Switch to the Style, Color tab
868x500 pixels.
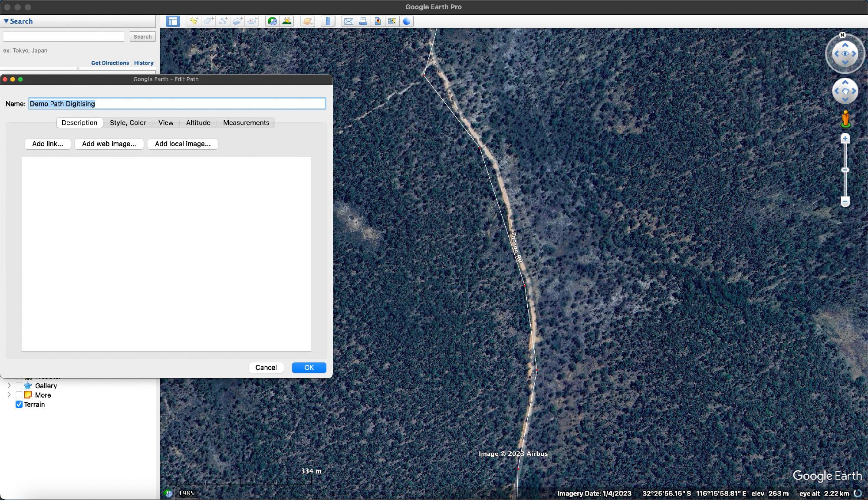128,123
